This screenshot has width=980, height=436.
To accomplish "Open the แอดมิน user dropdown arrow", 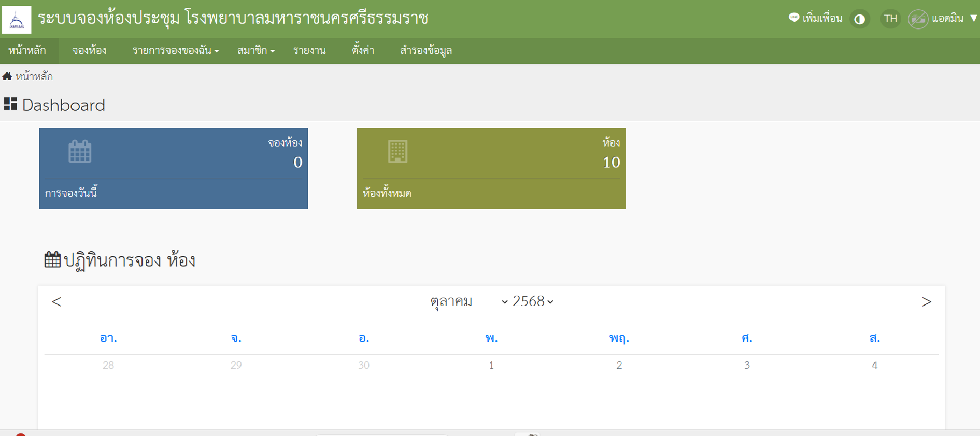I will (974, 18).
